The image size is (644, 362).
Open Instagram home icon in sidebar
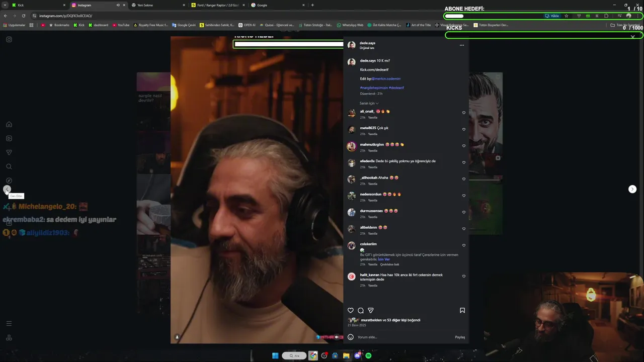coord(9,124)
